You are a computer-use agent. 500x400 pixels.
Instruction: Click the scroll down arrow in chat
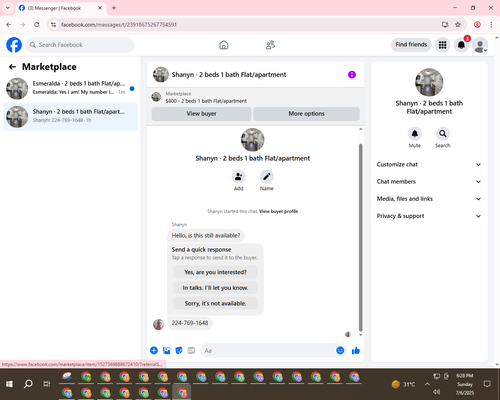[x=360, y=335]
